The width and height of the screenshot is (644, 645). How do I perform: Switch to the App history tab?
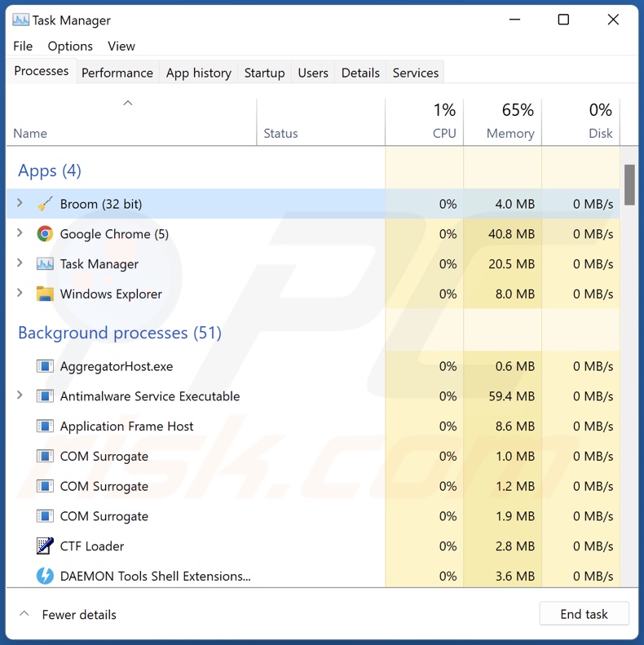(x=199, y=73)
